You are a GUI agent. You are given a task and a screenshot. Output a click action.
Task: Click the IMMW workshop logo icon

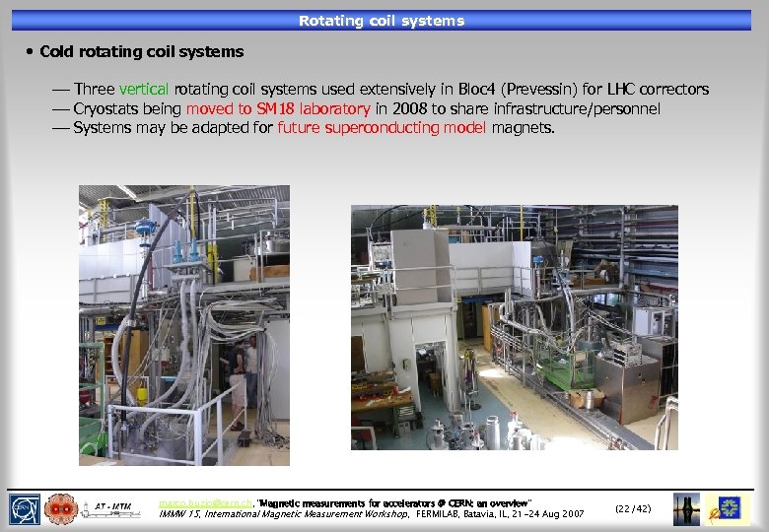click(728, 509)
